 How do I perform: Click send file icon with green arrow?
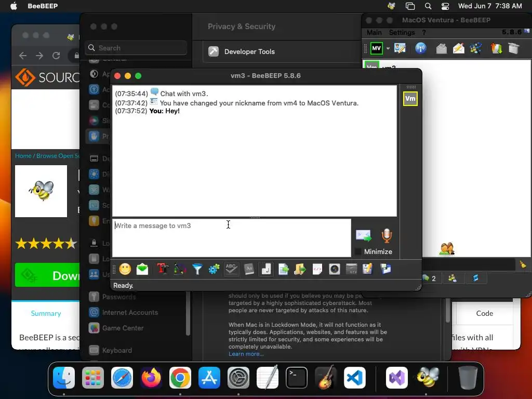pyautogui.click(x=283, y=270)
